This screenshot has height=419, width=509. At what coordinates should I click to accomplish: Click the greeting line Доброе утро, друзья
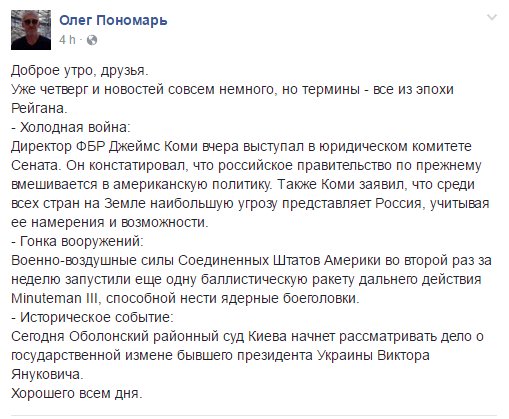tap(79, 70)
